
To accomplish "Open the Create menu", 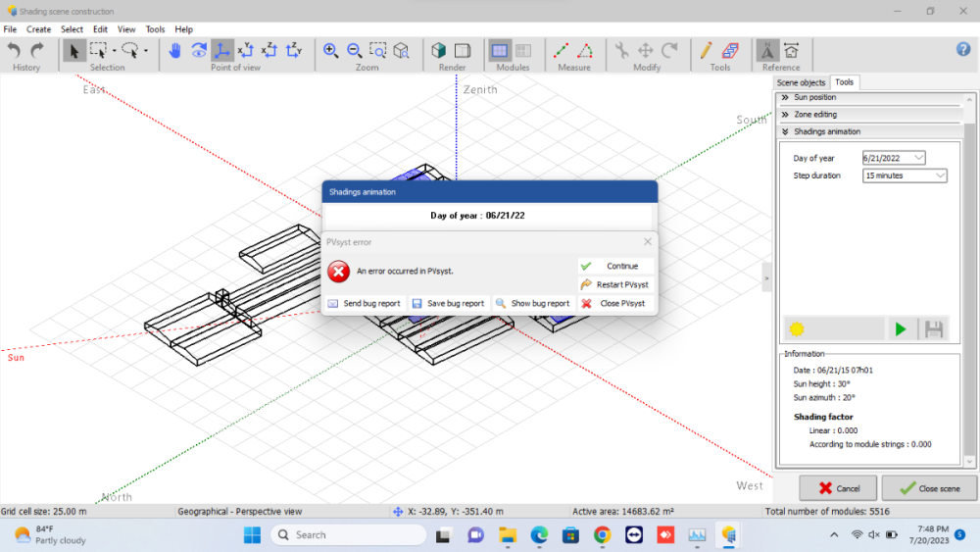I will (x=39, y=29).
